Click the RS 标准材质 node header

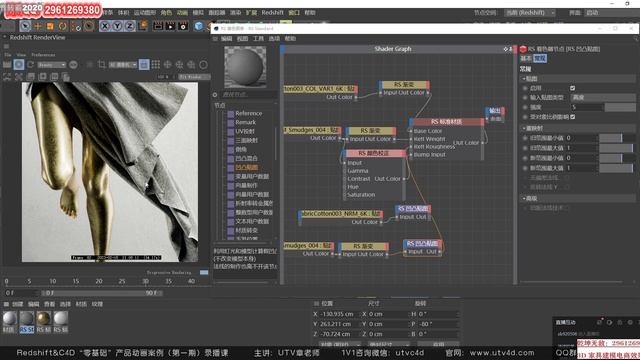447,122
